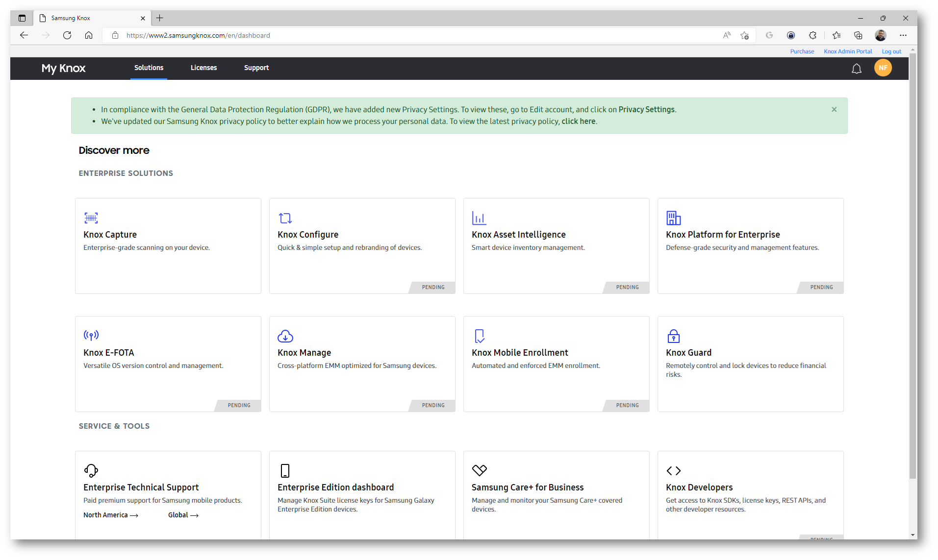This screenshot has height=560, width=938.
Task: Open the tab actions menu icon
Action: tap(22, 18)
